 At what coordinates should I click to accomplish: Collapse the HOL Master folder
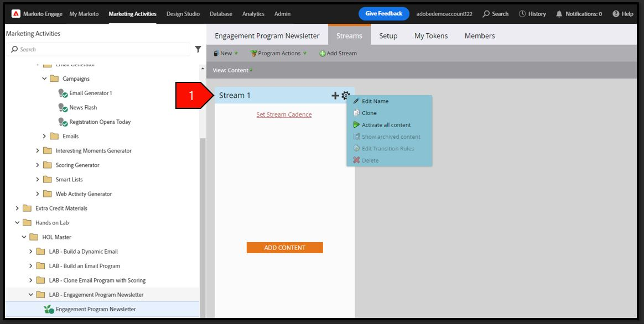(24, 237)
